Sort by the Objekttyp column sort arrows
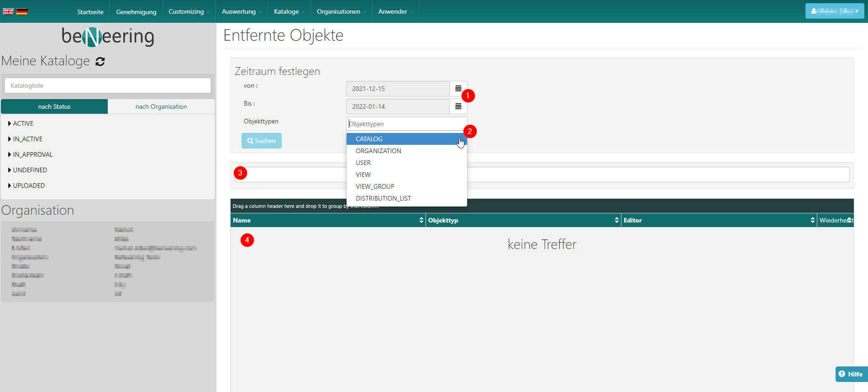This screenshot has height=392, width=868. pyautogui.click(x=616, y=220)
